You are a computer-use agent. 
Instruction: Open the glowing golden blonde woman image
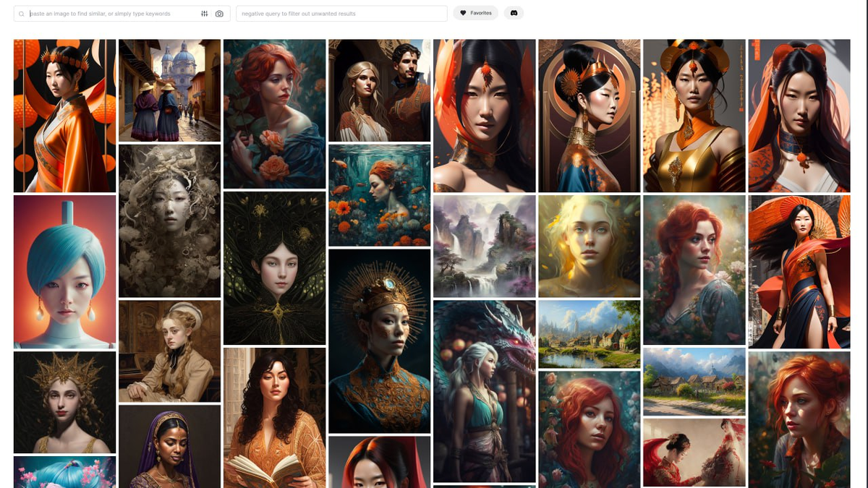[x=590, y=247]
